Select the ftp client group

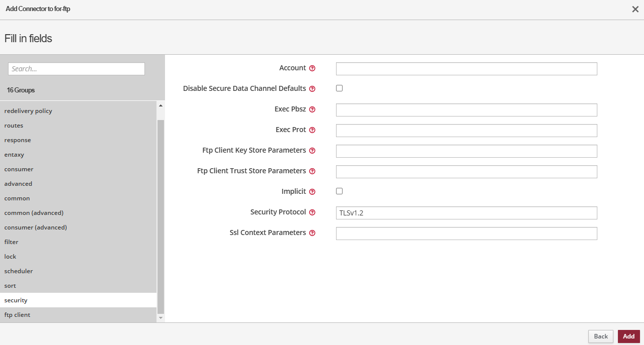click(x=18, y=315)
